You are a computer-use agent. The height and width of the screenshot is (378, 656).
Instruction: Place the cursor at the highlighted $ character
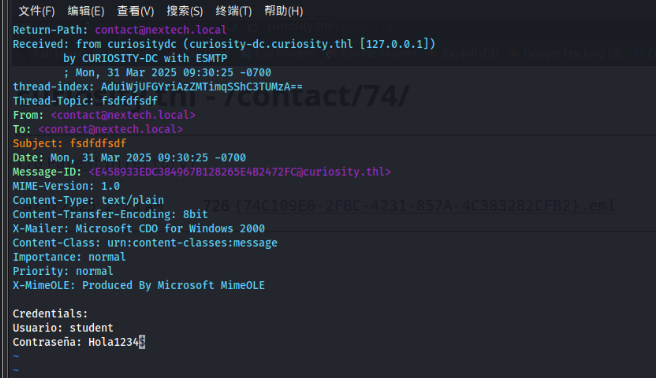click(x=142, y=342)
